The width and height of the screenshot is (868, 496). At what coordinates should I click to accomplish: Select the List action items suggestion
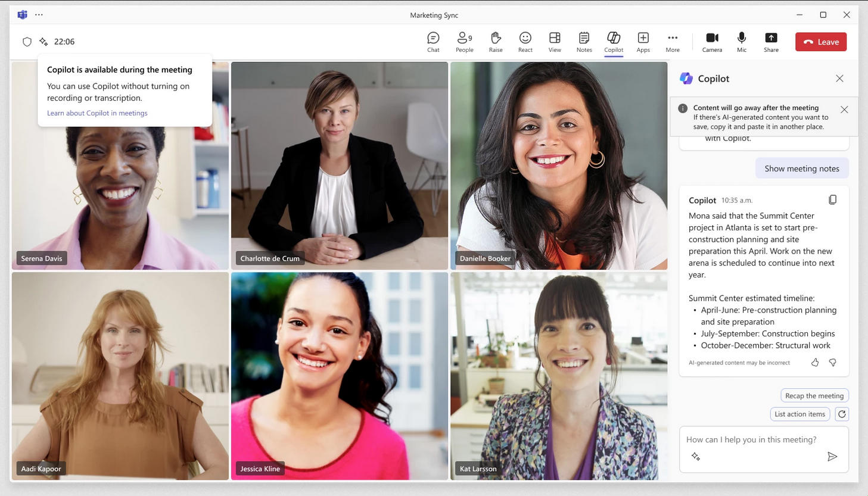[x=800, y=414]
